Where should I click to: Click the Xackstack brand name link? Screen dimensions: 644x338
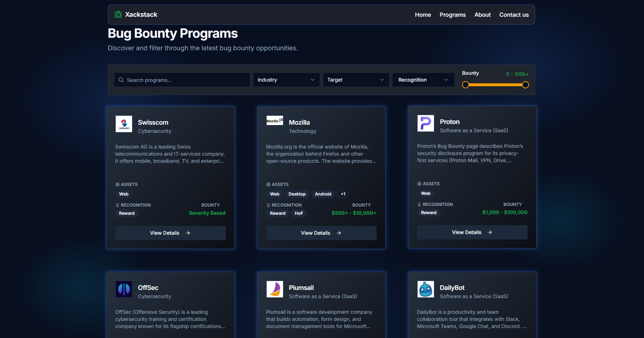[x=141, y=15]
